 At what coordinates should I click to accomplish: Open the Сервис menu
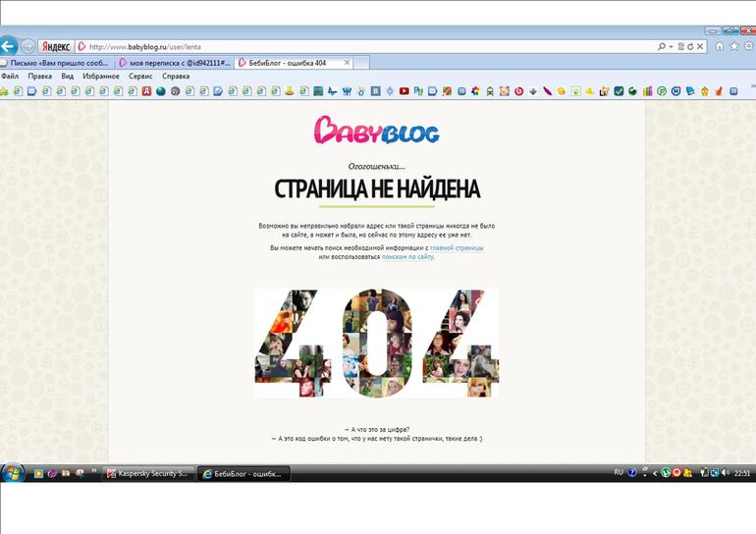140,77
